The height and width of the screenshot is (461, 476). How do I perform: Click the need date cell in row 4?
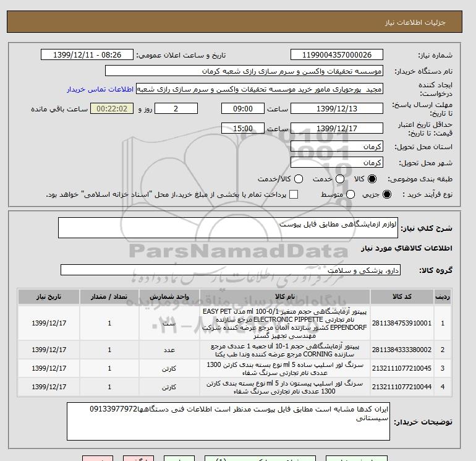(x=49, y=387)
